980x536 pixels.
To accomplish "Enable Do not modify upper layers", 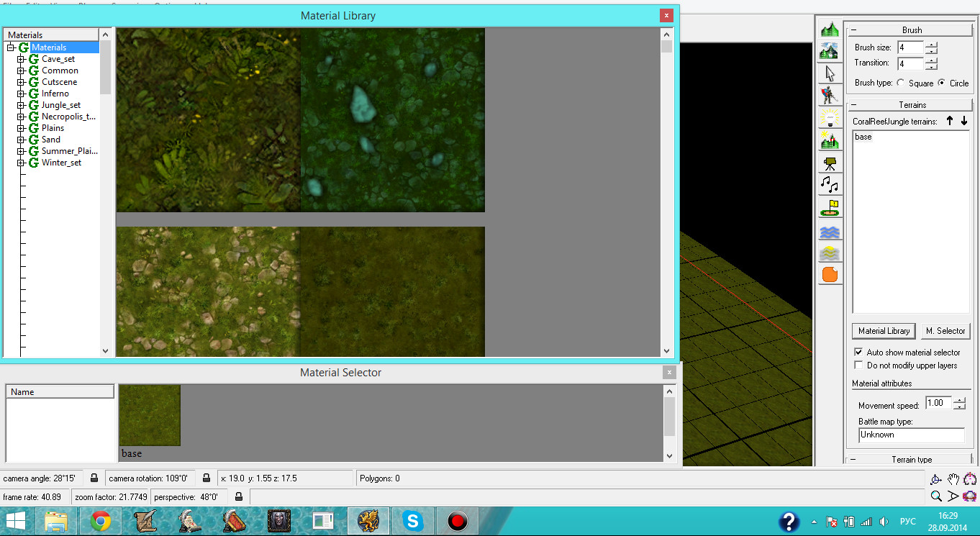I will pos(858,365).
